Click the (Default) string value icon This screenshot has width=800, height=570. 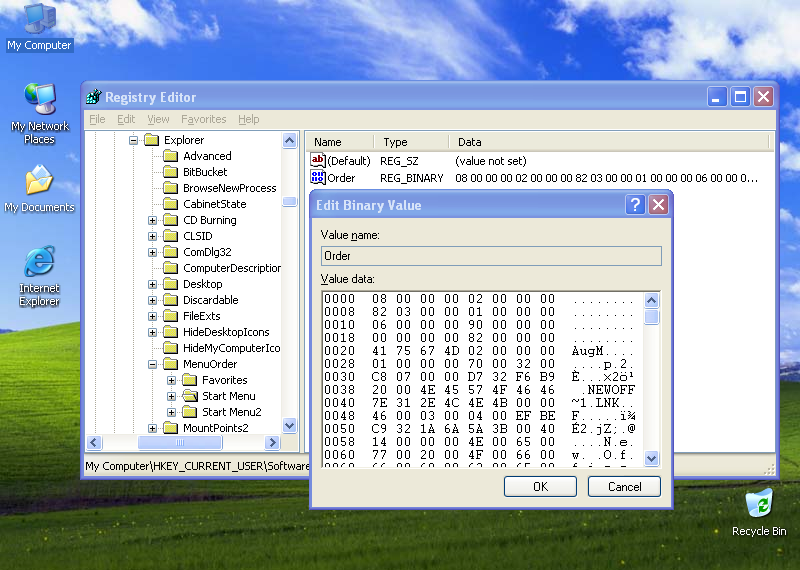[317, 161]
